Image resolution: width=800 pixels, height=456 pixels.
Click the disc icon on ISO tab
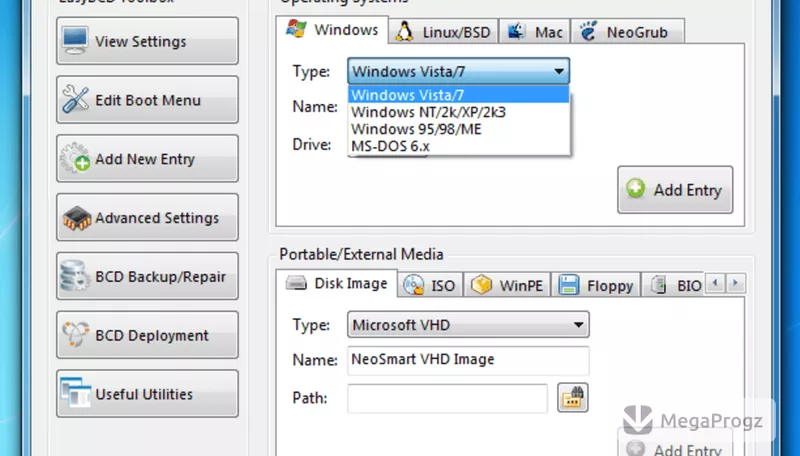(x=413, y=285)
